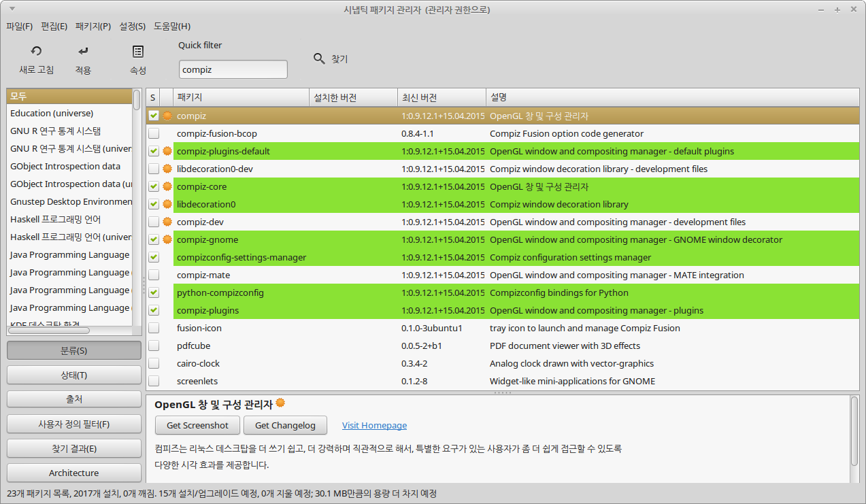Click the support icon on compiz-dev row

pyautogui.click(x=167, y=222)
